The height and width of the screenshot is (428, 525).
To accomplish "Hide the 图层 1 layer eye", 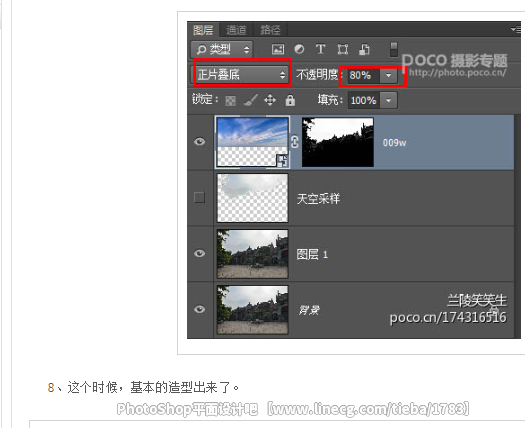I will (x=200, y=253).
